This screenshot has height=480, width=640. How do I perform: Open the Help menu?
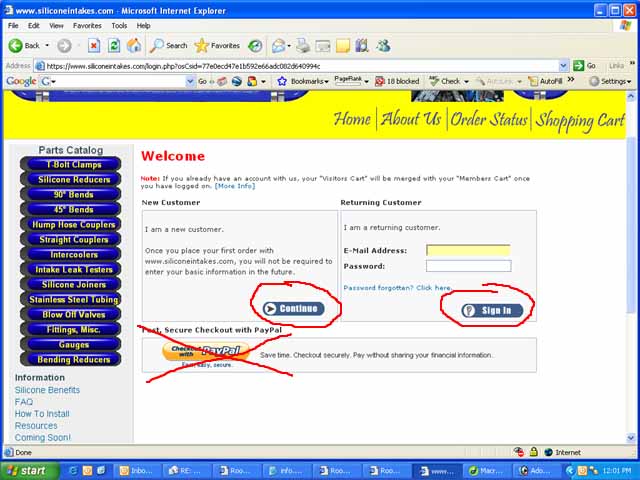pos(143,26)
